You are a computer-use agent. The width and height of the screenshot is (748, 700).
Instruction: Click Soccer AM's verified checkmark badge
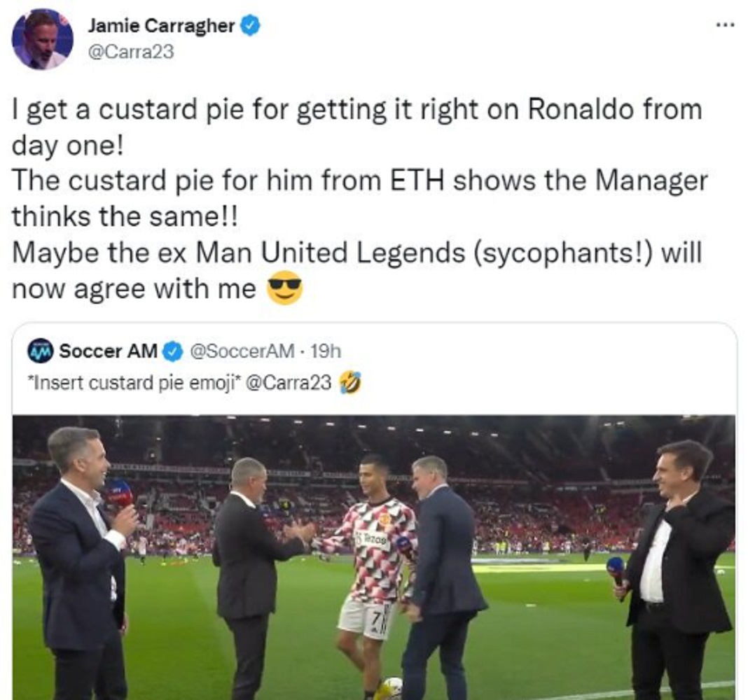tap(173, 352)
